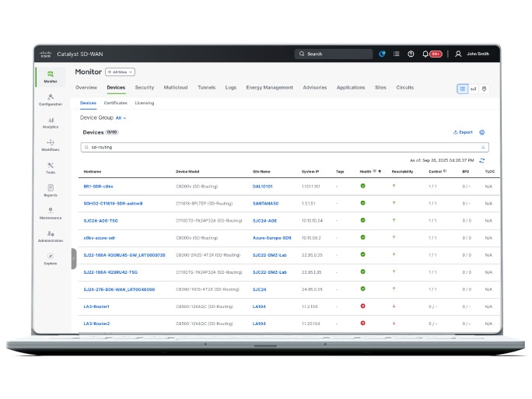The image size is (532, 399).
Task: Expand the Device Group All dropdown
Action: [121, 117]
